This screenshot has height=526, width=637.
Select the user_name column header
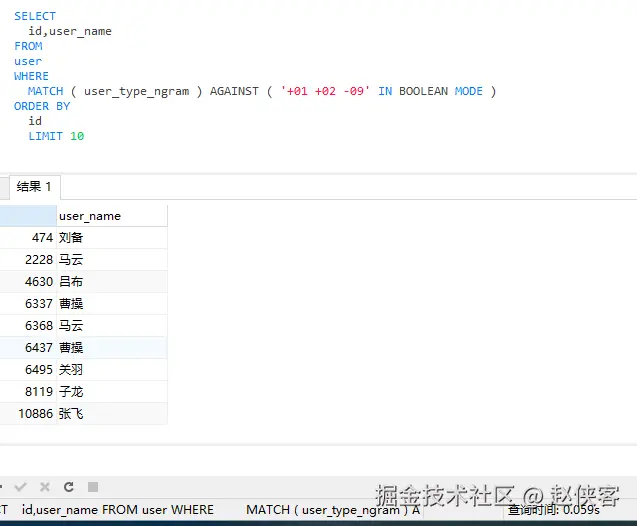[112, 216]
